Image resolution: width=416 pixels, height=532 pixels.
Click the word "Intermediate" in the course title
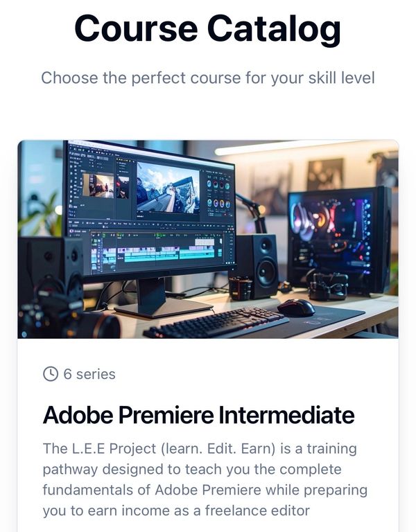coord(286,415)
